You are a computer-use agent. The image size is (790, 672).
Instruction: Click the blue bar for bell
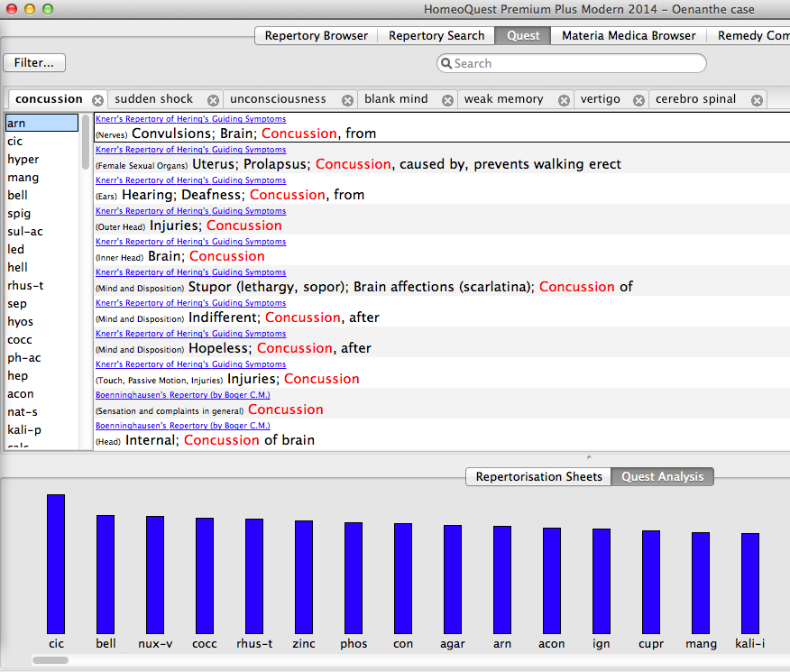click(106, 574)
